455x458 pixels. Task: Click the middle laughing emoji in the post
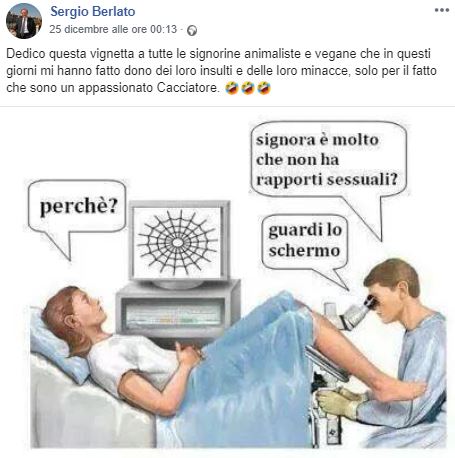(x=248, y=88)
